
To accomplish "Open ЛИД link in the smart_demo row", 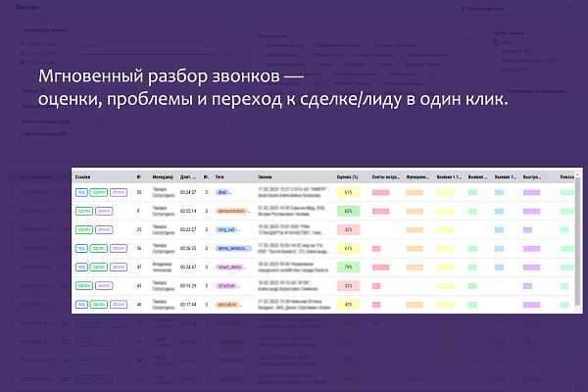I will pos(81,268).
